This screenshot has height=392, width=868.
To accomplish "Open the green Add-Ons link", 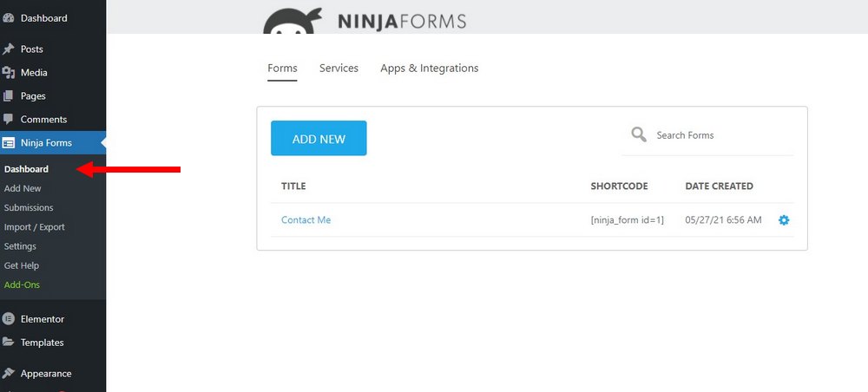I will coord(23,285).
